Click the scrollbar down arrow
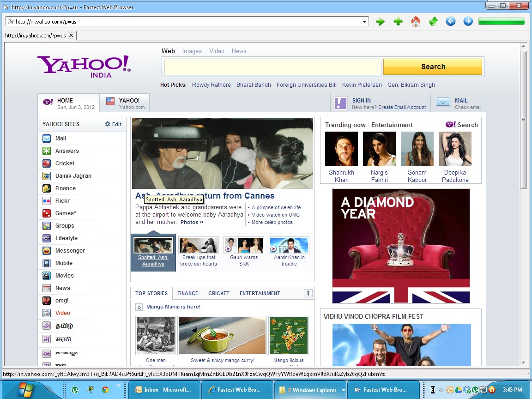The height and width of the screenshot is (399, 532). pos(523,363)
